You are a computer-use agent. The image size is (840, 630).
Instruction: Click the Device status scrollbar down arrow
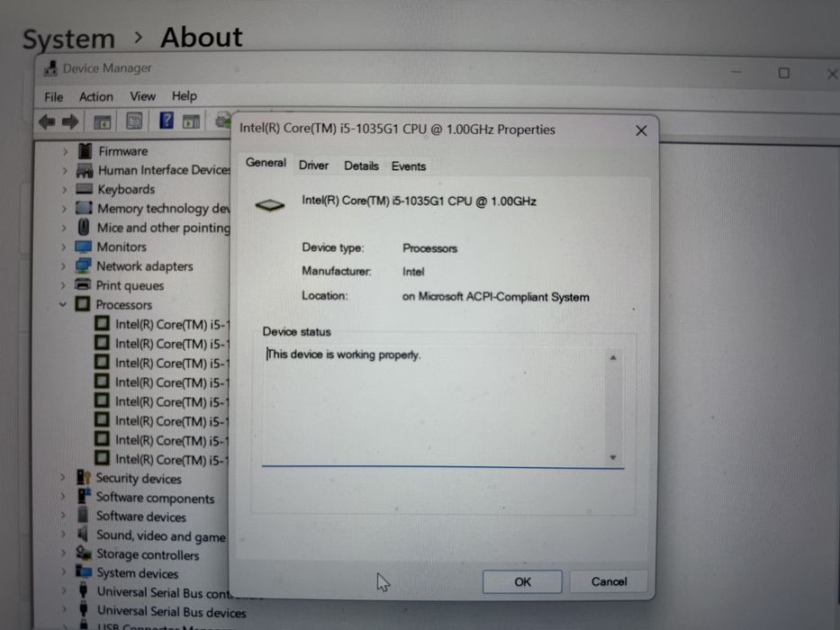click(x=613, y=457)
